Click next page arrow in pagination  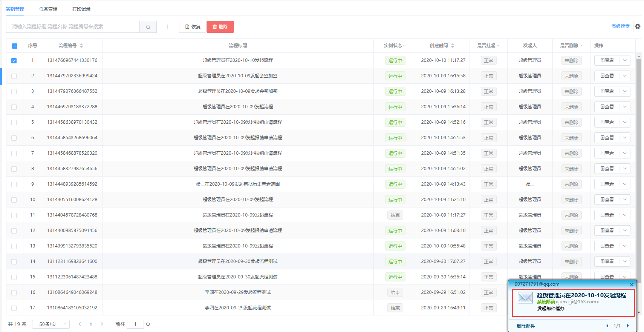(102, 324)
